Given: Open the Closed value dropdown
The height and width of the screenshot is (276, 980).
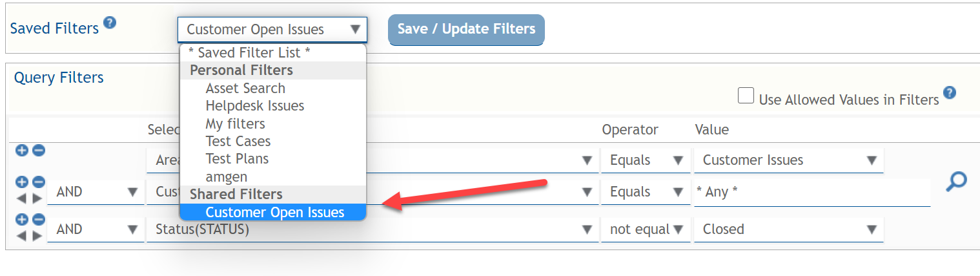Looking at the screenshot, I should [788, 229].
